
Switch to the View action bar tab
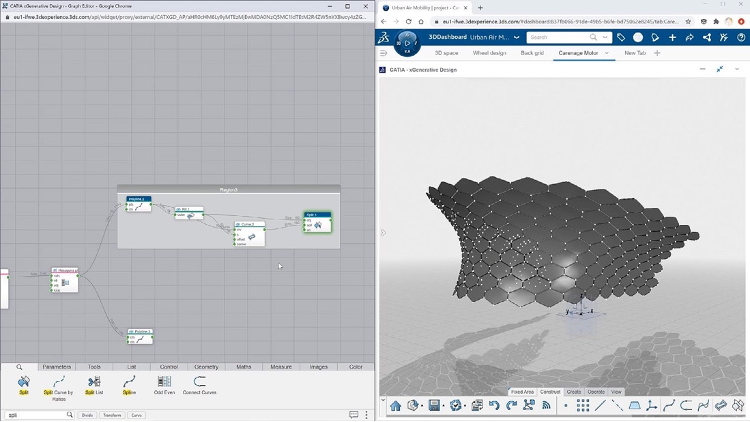point(616,392)
